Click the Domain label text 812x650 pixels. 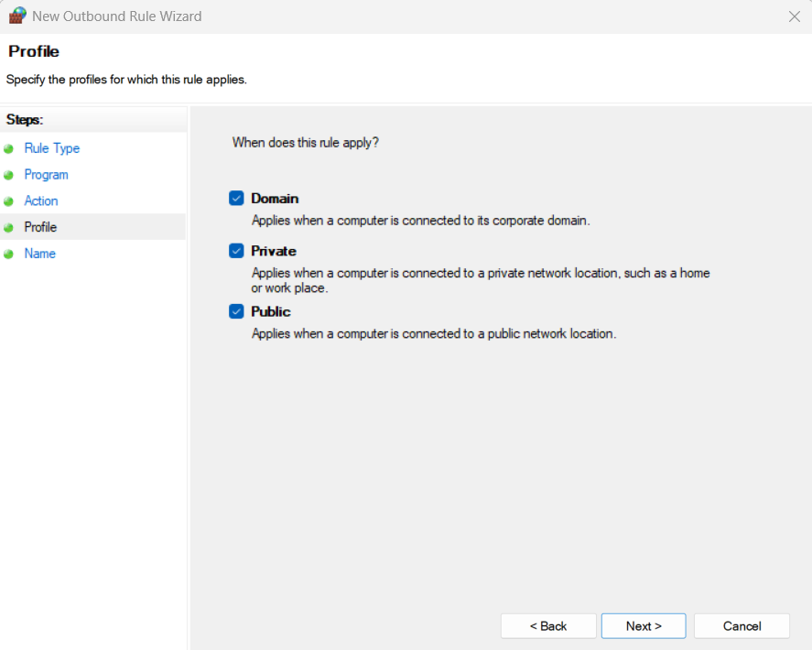tap(275, 199)
